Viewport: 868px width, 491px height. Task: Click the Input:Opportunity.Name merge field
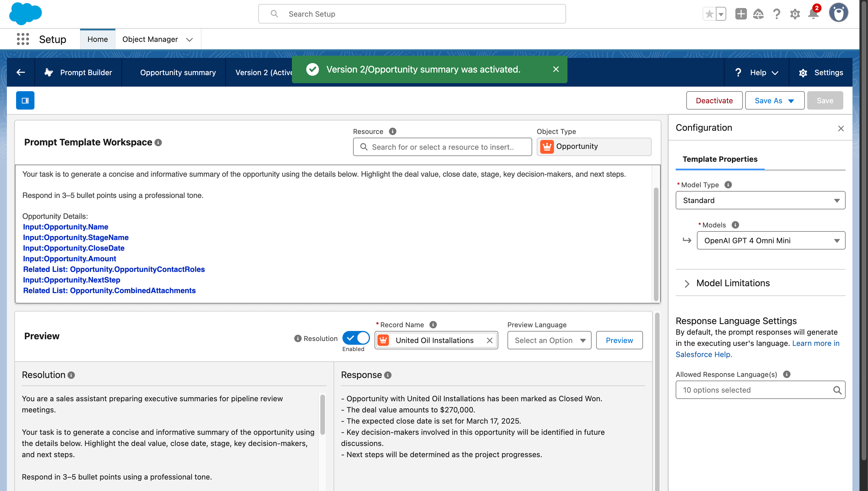click(x=65, y=227)
